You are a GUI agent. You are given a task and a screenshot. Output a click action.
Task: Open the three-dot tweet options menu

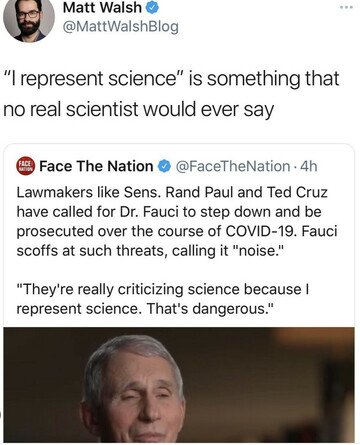coord(346,7)
